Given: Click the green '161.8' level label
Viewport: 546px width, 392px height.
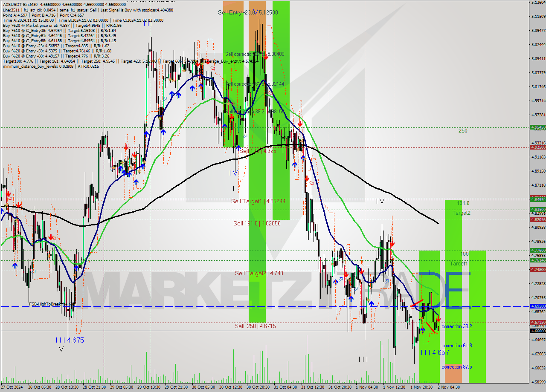Looking at the screenshot, I should click(463, 203).
